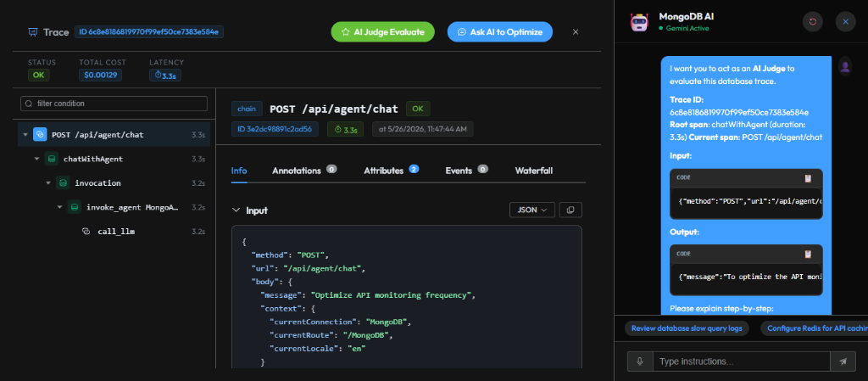Click the AI Judge Evaluate button
Screen dimensions: 868x381
click(x=382, y=32)
